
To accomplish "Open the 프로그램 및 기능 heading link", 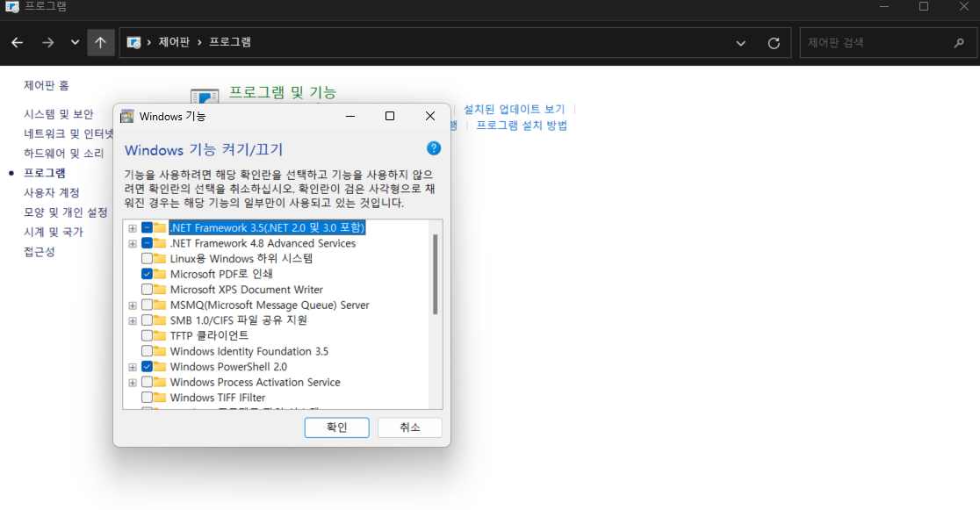I will (x=283, y=92).
